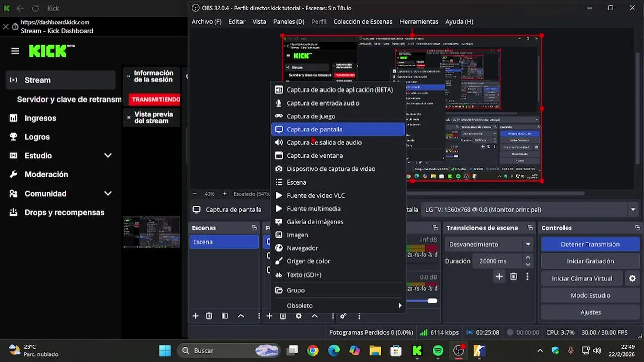Undock the Transiciones de escena panel
This screenshot has width=644, height=362.
(x=530, y=228)
